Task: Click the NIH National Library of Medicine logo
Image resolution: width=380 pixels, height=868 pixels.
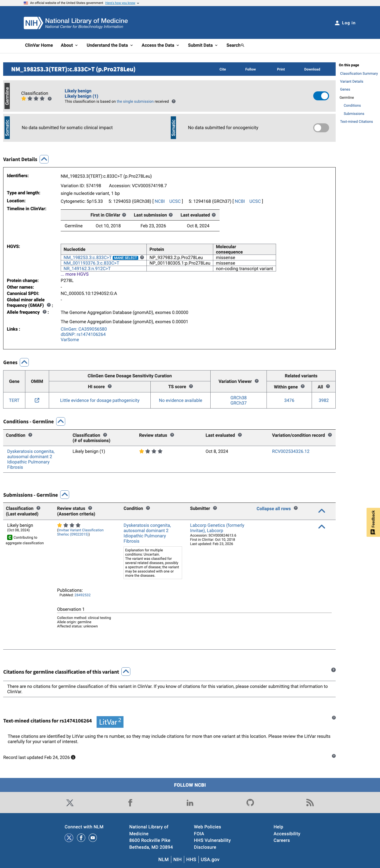Action: (x=76, y=23)
